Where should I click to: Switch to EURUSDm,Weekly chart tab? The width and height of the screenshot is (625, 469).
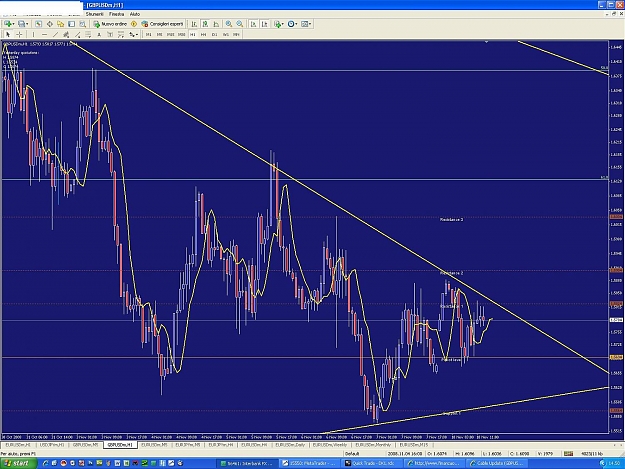[330, 445]
